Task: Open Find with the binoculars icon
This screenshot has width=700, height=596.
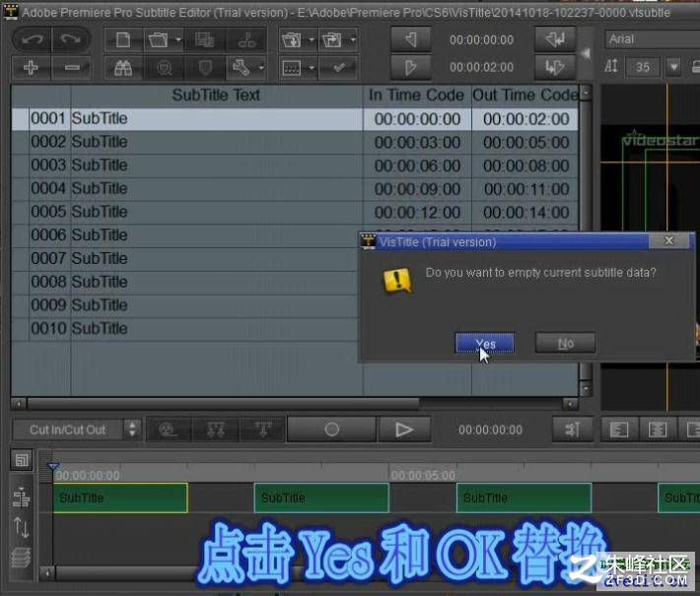Action: coord(123,68)
